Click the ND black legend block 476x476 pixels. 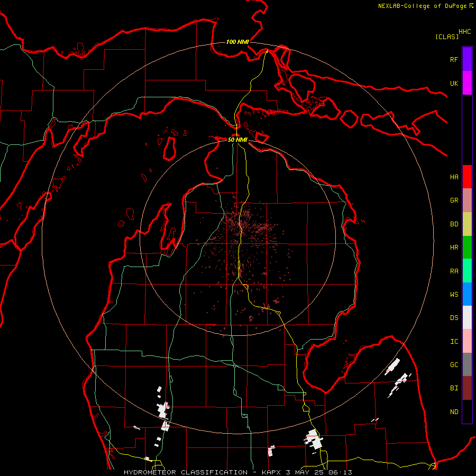(x=467, y=411)
